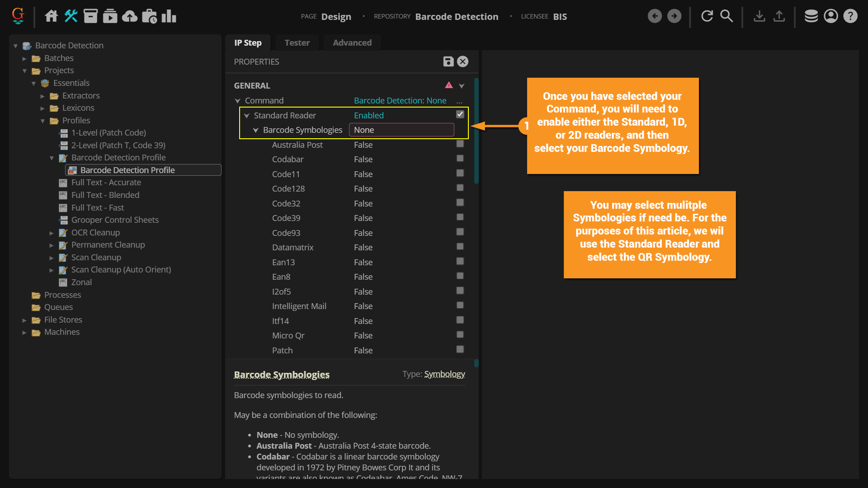Viewport: 868px width, 488px height.
Task: Click the refresh icon in header
Action: point(707,16)
